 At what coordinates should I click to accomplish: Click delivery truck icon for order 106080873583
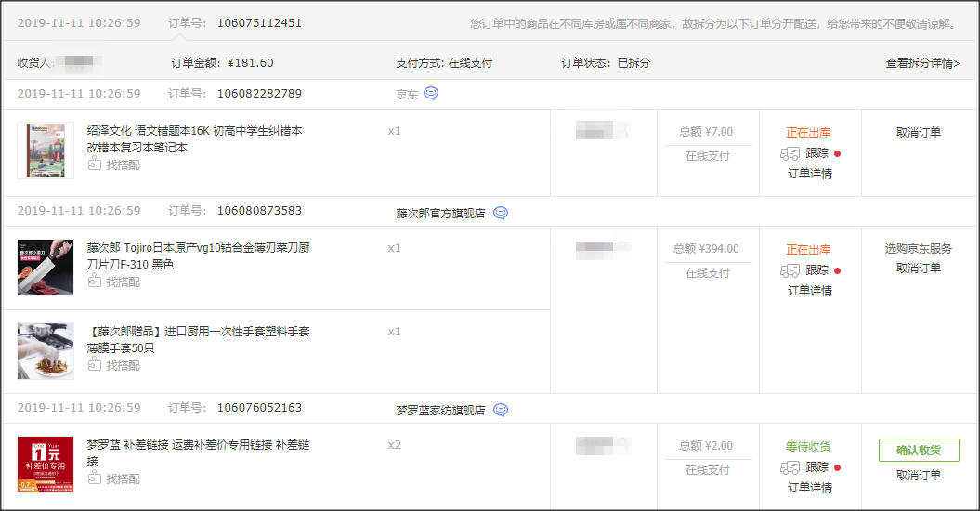(790, 270)
